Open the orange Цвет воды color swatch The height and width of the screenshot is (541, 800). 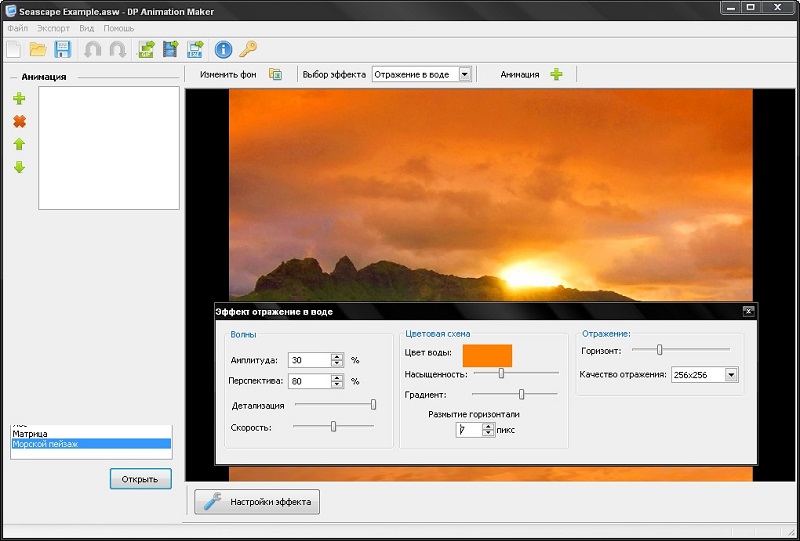[x=487, y=356]
